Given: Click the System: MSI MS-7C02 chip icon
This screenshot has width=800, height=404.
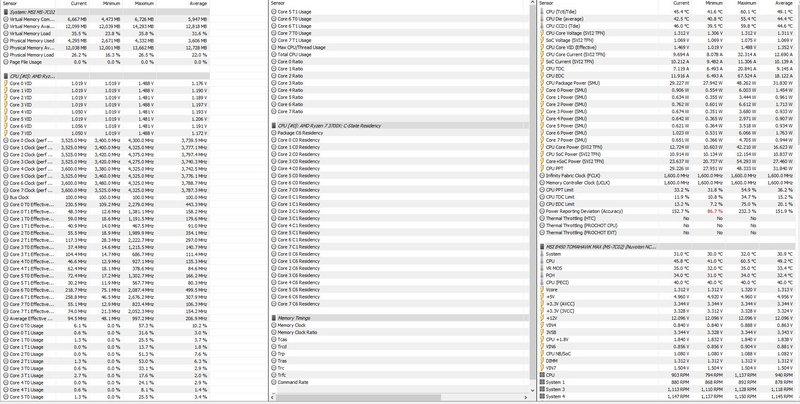Looking at the screenshot, I should pyautogui.click(x=6, y=11).
